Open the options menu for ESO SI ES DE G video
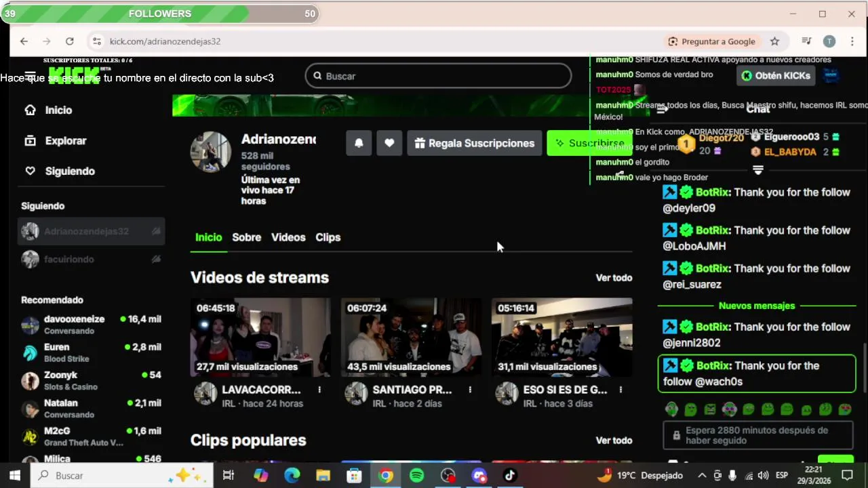This screenshot has width=868, height=488. pyautogui.click(x=620, y=390)
